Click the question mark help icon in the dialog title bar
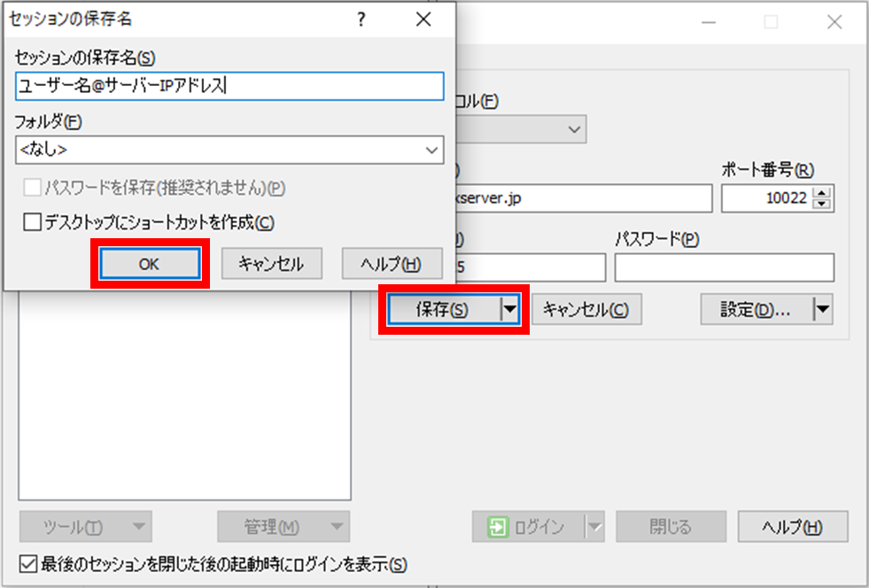 click(x=361, y=19)
